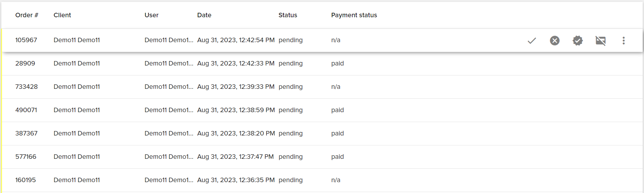Click the n/a payment status of order 733428
The width and height of the screenshot is (644, 193).
336,87
